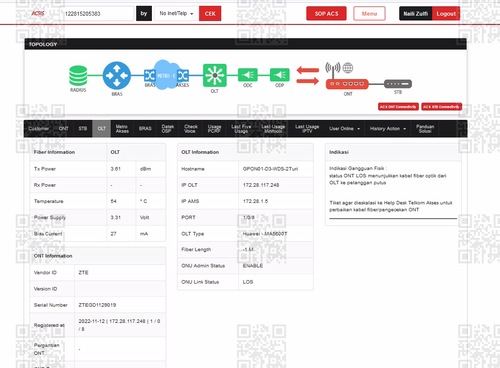This screenshot has width=500, height=368.
Task: Open the Last Usage Minitools tab
Action: [273, 129]
